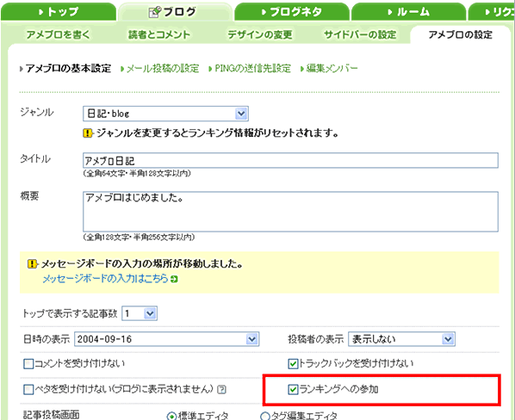Select 標準エディタ radio button

click(x=171, y=416)
